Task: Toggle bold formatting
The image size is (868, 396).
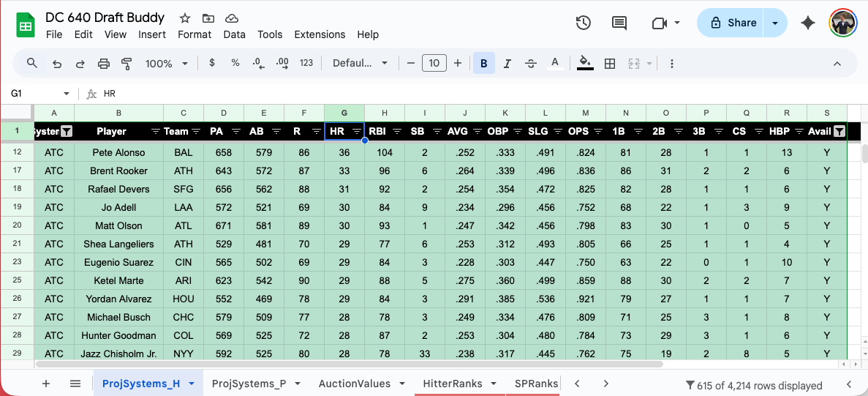Action: (x=484, y=63)
